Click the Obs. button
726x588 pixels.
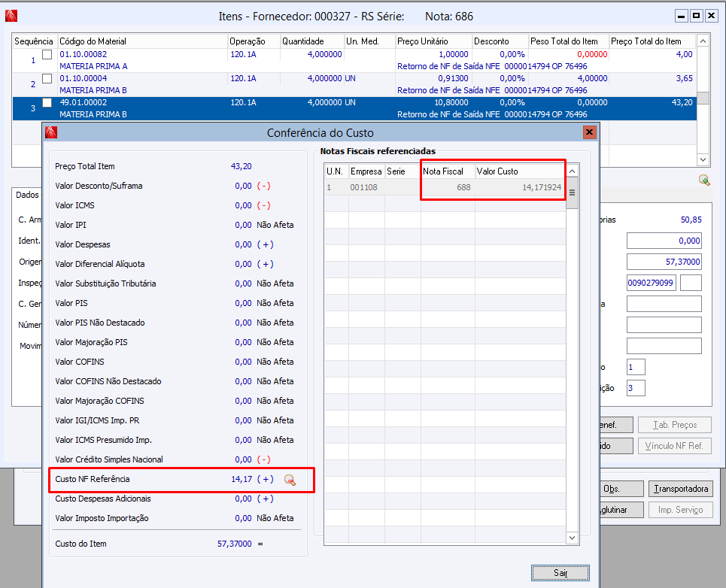[617, 489]
